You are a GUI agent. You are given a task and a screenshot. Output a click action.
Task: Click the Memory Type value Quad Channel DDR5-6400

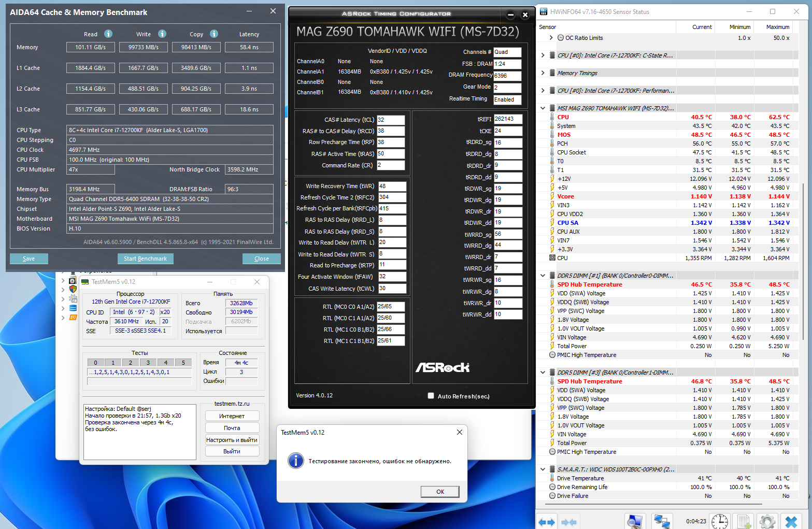(x=170, y=199)
